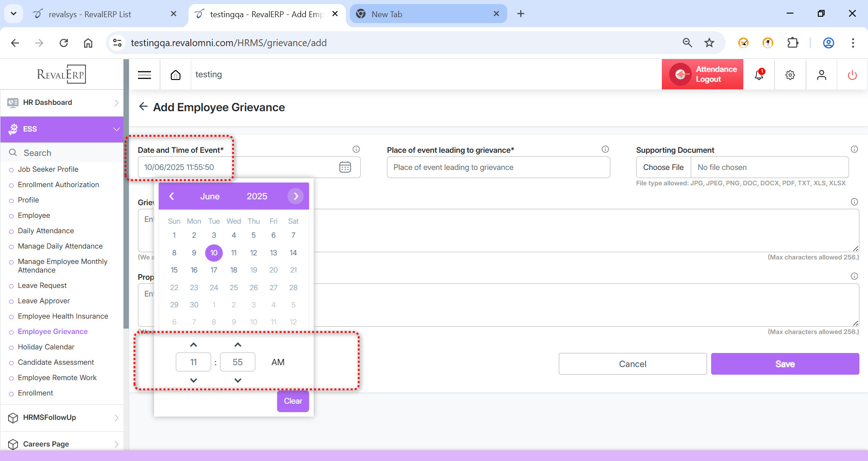The image size is (868, 461).
Task: Click the Place of event input field
Action: point(498,167)
